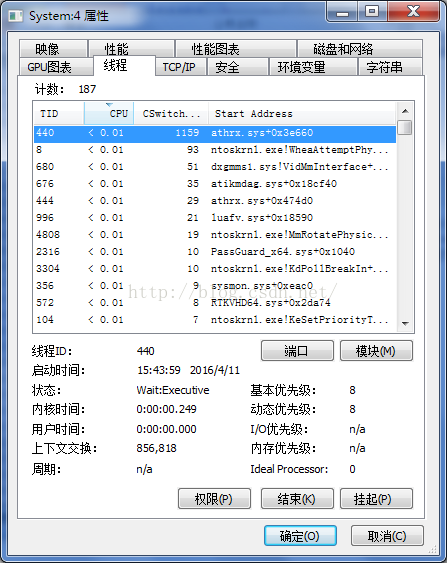447x563 pixels.
Task: Sort by Start Address column header
Action: 302,113
